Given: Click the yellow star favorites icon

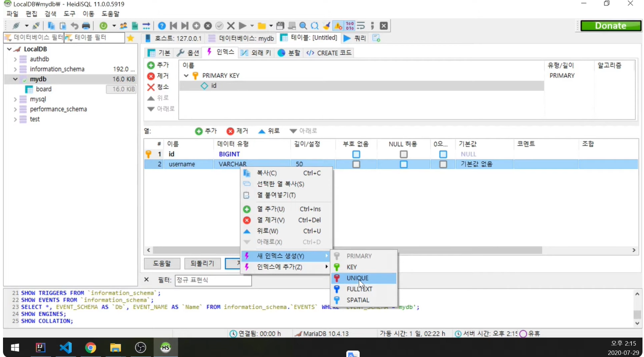Looking at the screenshot, I should [x=130, y=38].
